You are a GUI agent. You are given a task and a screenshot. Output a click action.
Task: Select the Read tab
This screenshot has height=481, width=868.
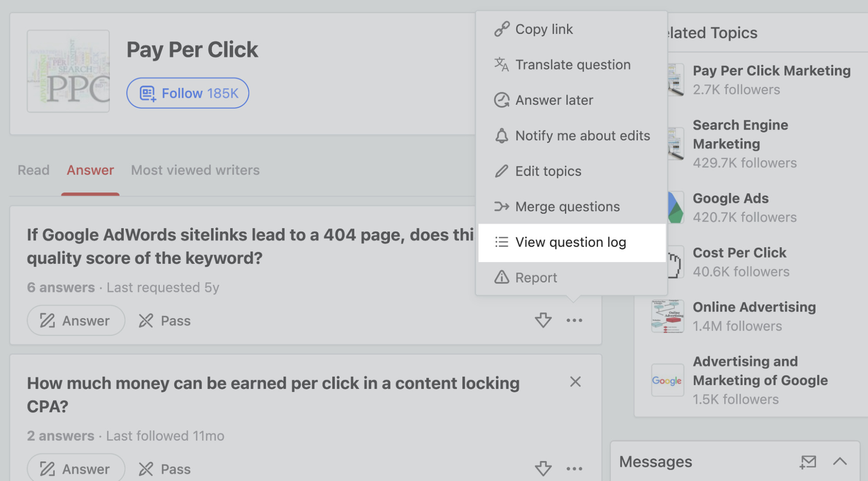pyautogui.click(x=34, y=170)
